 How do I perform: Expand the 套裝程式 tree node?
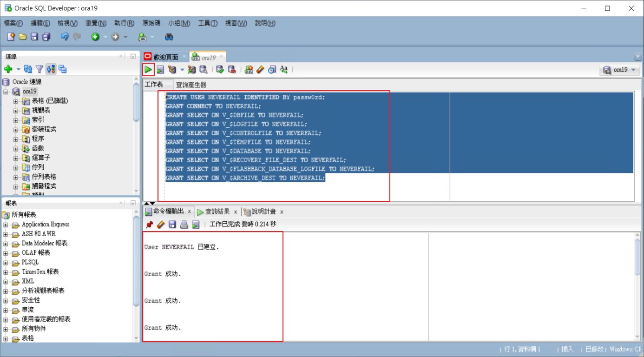[16, 129]
